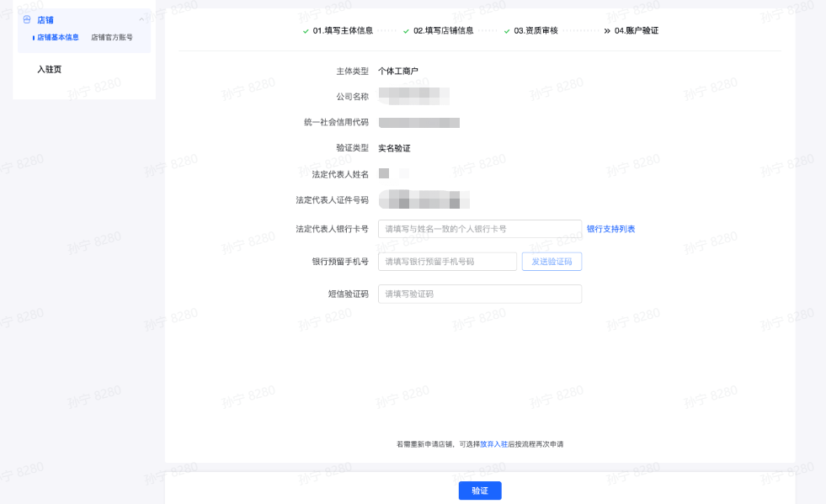
Task: Click step 03.资质审核
Action: (536, 30)
